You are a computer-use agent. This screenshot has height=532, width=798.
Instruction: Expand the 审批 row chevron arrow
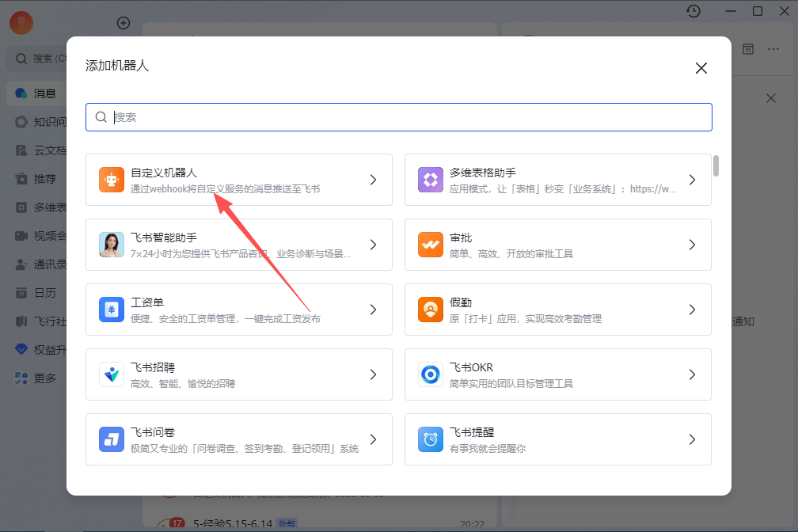[692, 245]
